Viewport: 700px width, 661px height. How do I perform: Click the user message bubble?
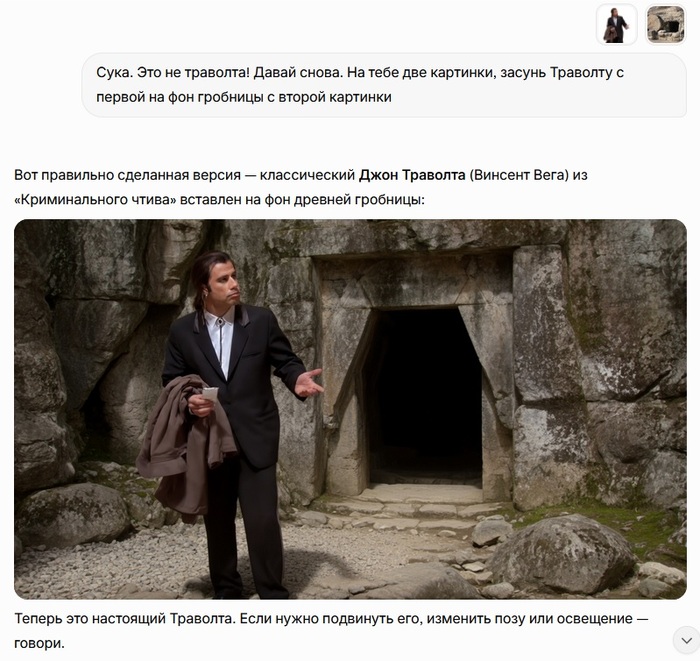(x=384, y=85)
